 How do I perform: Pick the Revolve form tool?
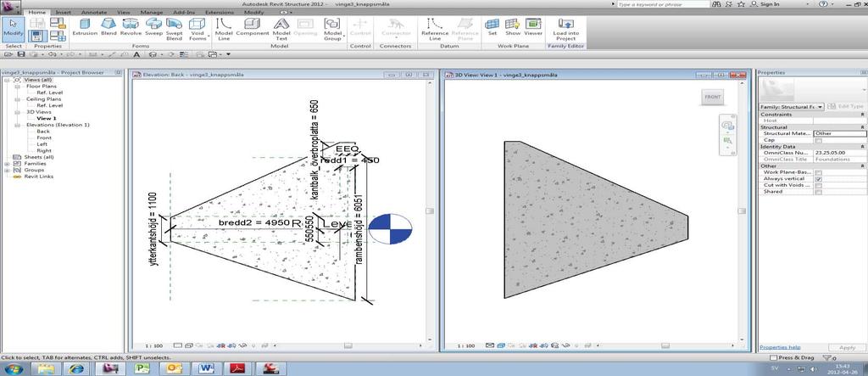pyautogui.click(x=131, y=28)
